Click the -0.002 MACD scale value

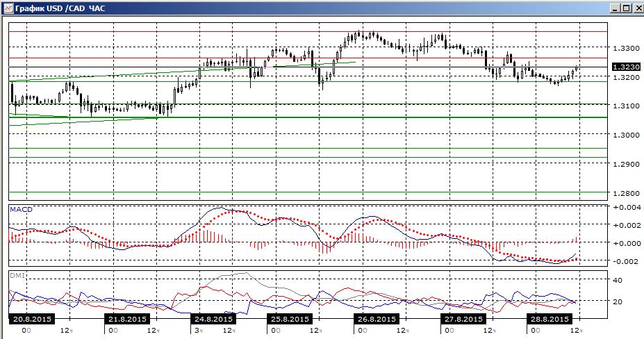626,261
